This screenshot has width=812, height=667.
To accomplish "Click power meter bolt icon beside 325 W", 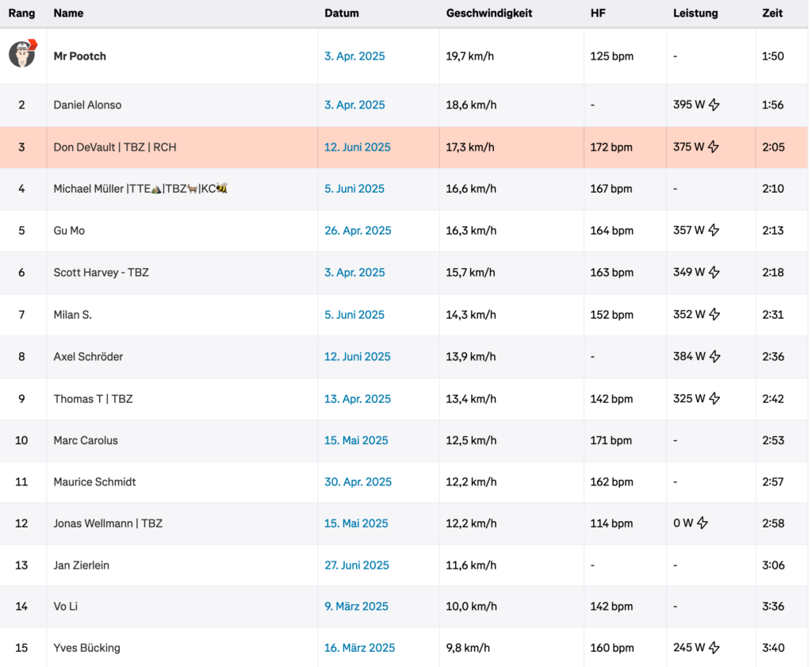I will [x=714, y=399].
